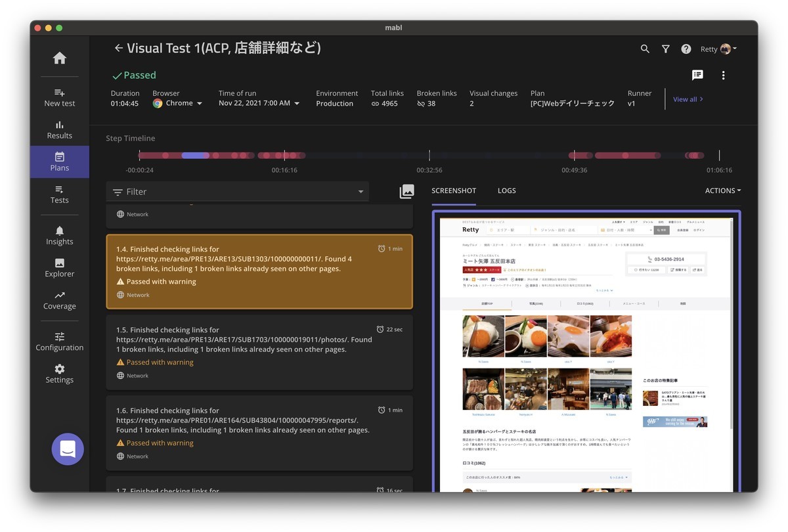Screen dimensions: 788x532
Task: Click the Production environment value
Action: [334, 104]
